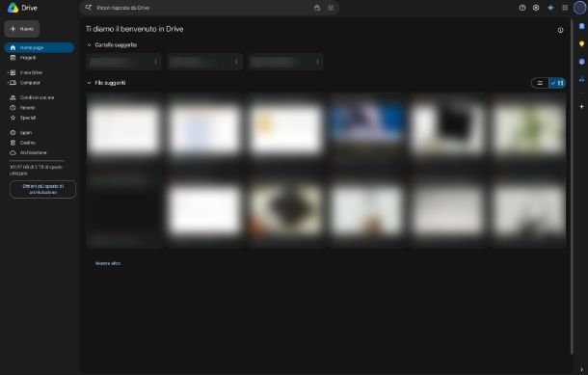Click the Mostra altro link

click(x=108, y=263)
